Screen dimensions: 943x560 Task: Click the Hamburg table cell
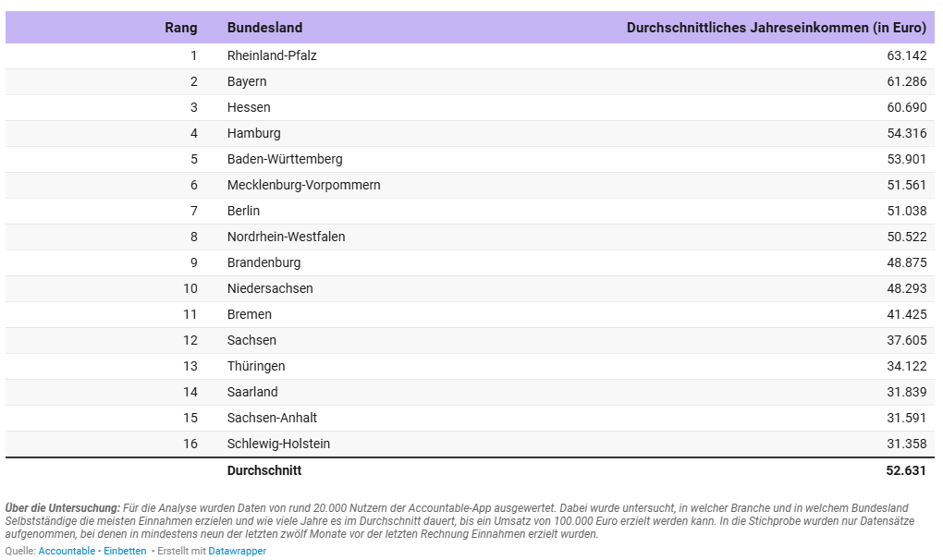[x=253, y=133]
